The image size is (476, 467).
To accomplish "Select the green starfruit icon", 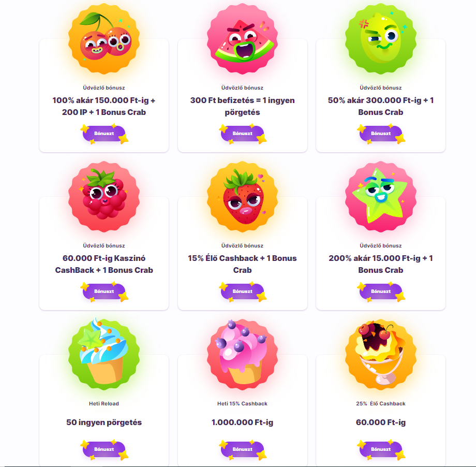I will point(381,197).
